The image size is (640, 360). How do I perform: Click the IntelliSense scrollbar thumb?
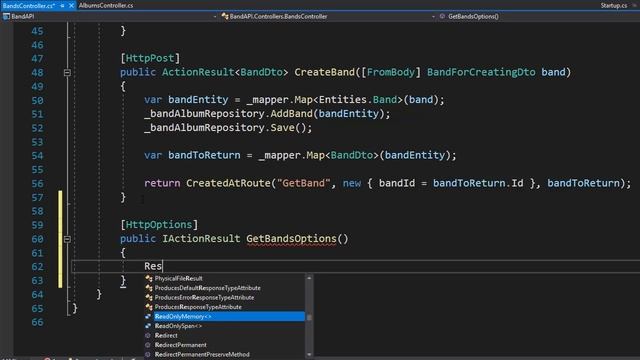coord(309,317)
